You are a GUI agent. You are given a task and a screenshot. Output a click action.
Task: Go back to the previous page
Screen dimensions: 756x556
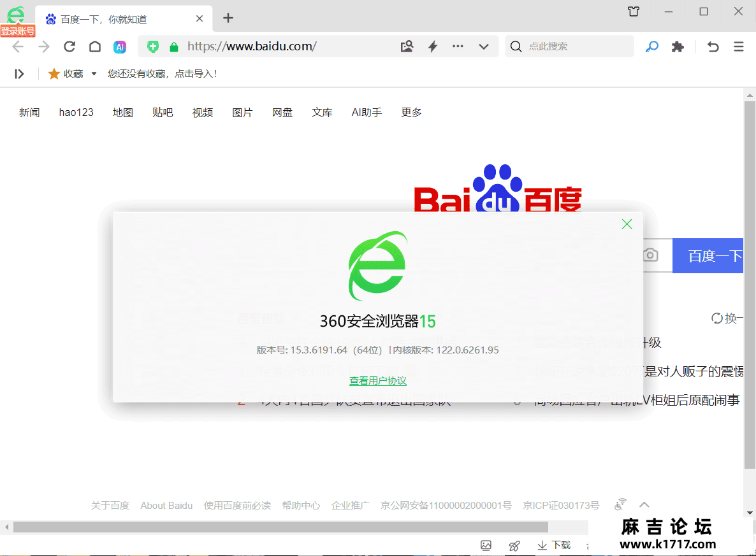(x=18, y=46)
